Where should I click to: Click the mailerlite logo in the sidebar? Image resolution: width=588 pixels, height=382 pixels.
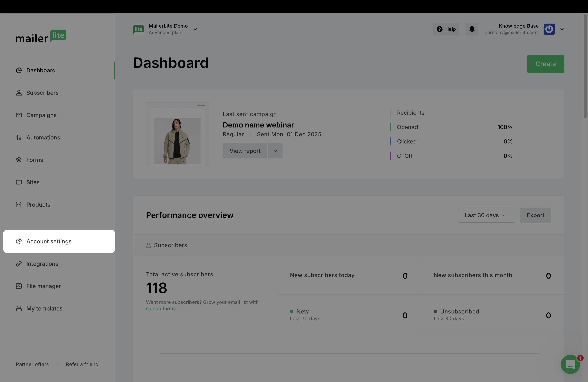click(41, 36)
